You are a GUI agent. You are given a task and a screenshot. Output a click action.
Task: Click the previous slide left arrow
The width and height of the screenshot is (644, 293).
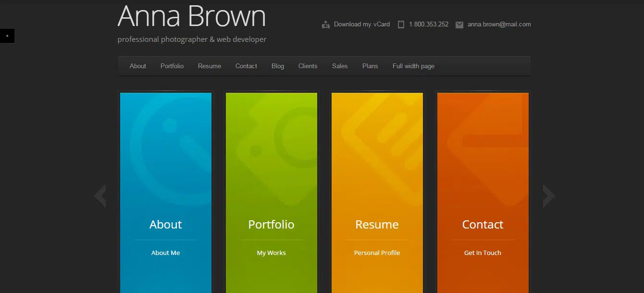100,196
